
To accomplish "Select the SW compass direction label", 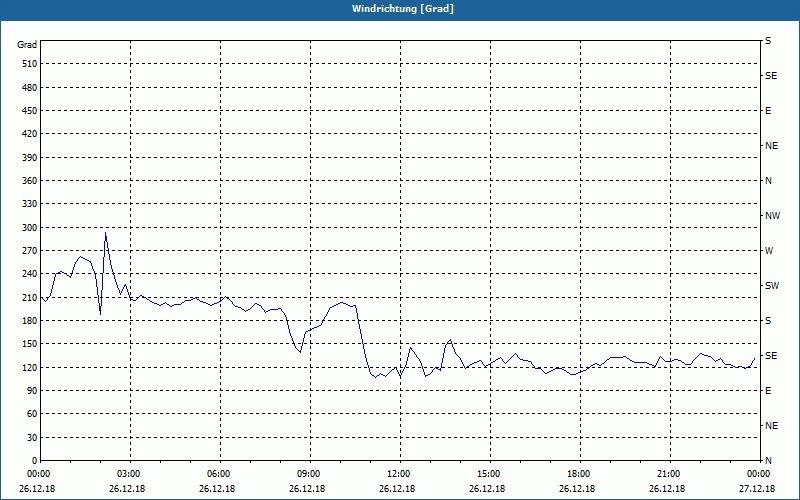I will [x=772, y=286].
